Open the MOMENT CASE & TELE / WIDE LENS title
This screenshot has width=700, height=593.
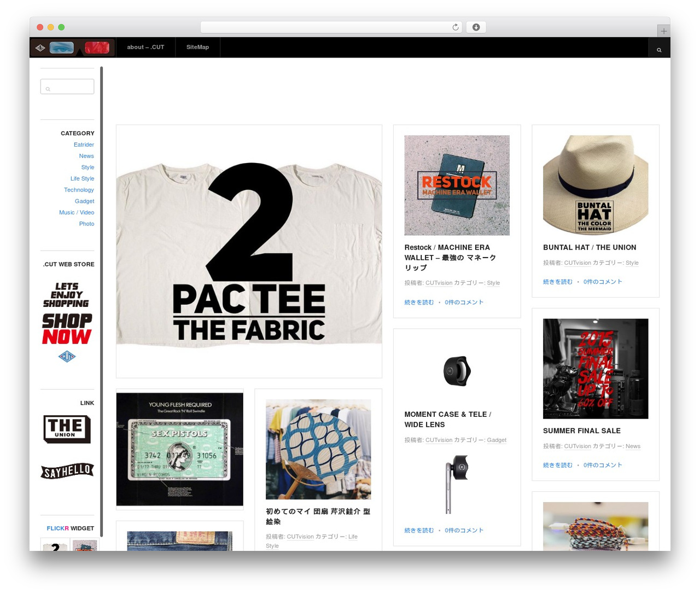pos(448,420)
